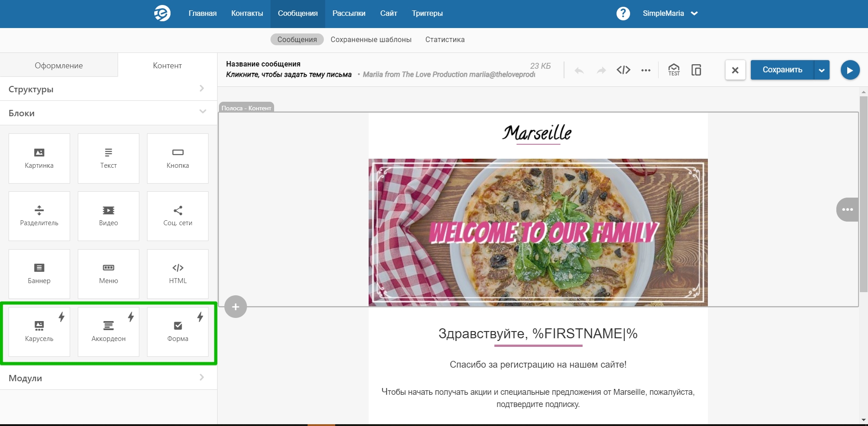Switch to Оформление tab

59,65
